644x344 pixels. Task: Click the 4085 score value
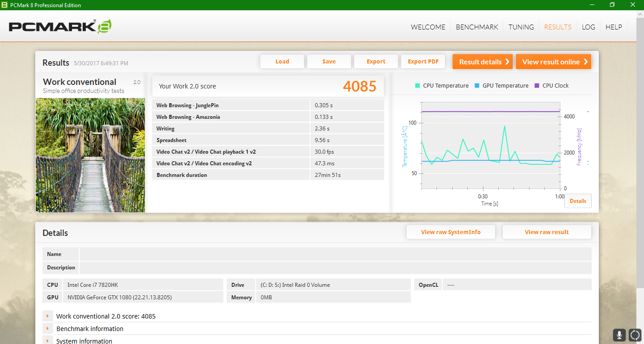tap(360, 86)
